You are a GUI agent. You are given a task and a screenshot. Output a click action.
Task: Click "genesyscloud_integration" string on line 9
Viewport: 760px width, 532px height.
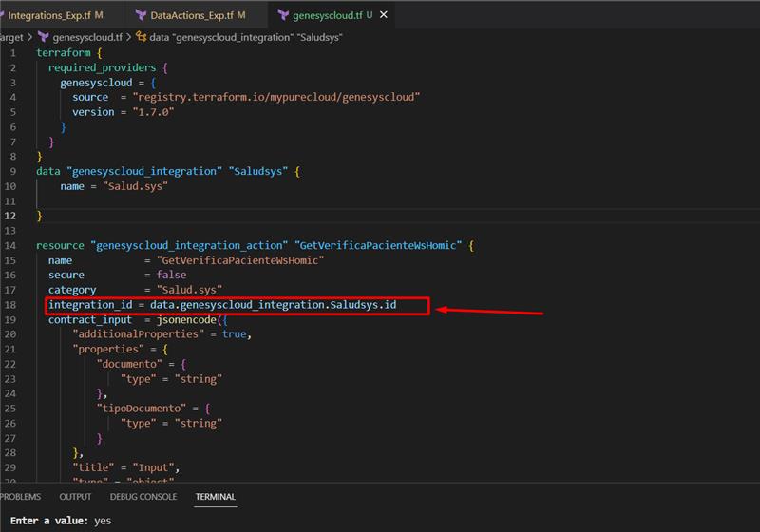(x=144, y=172)
